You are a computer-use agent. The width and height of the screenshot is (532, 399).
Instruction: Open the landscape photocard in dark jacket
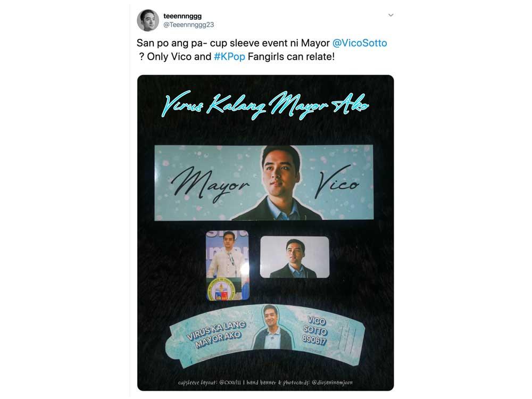click(x=295, y=257)
